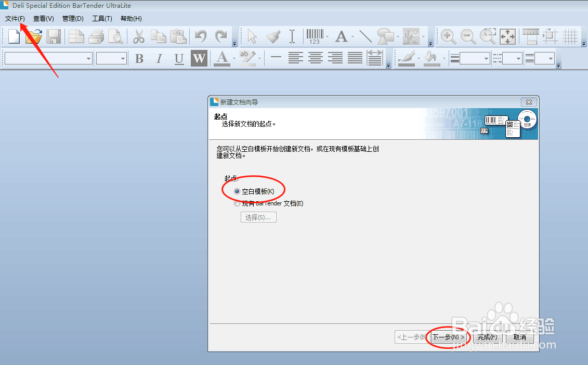The height and width of the screenshot is (365, 588).
Task: Open the 文件(F) menu
Action: coord(15,18)
